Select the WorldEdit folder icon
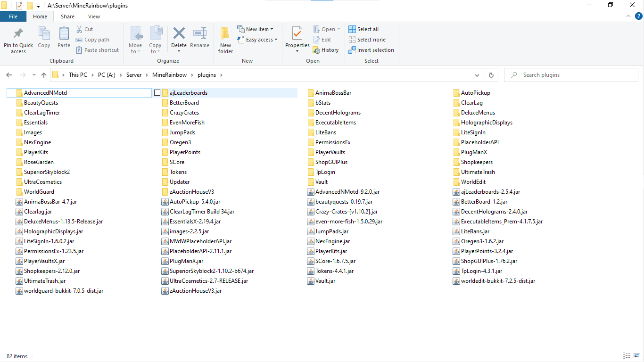Viewport: 644px width, 362px height. click(456, 182)
